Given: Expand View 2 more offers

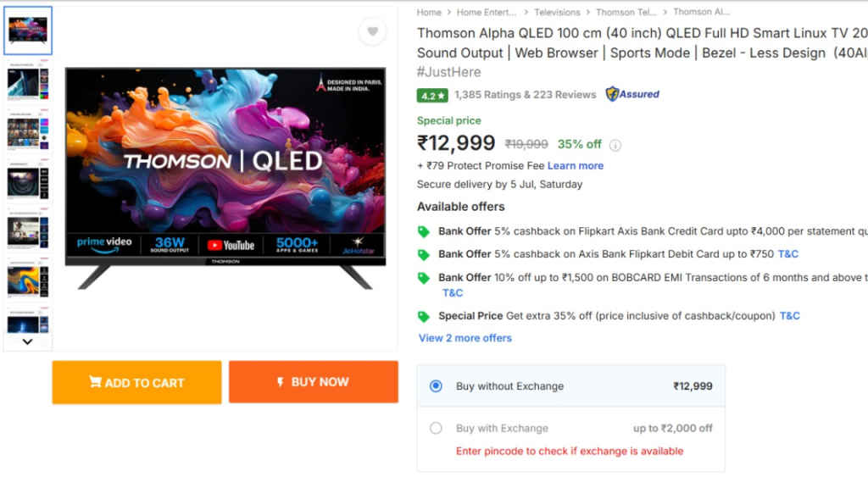Looking at the screenshot, I should [x=465, y=337].
